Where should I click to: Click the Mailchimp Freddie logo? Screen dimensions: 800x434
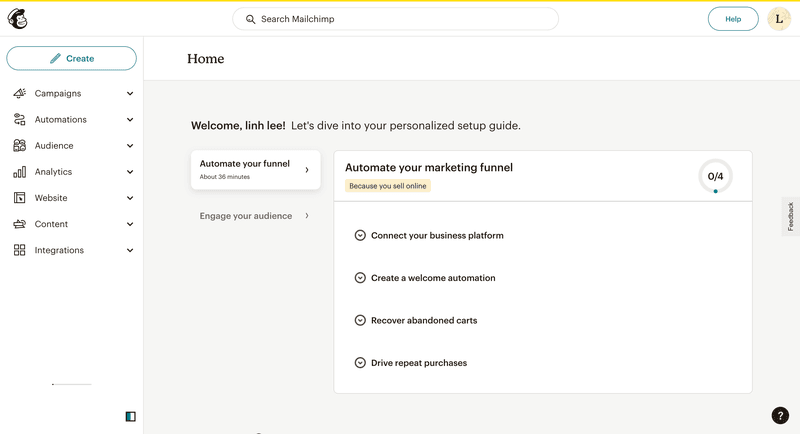click(18, 19)
